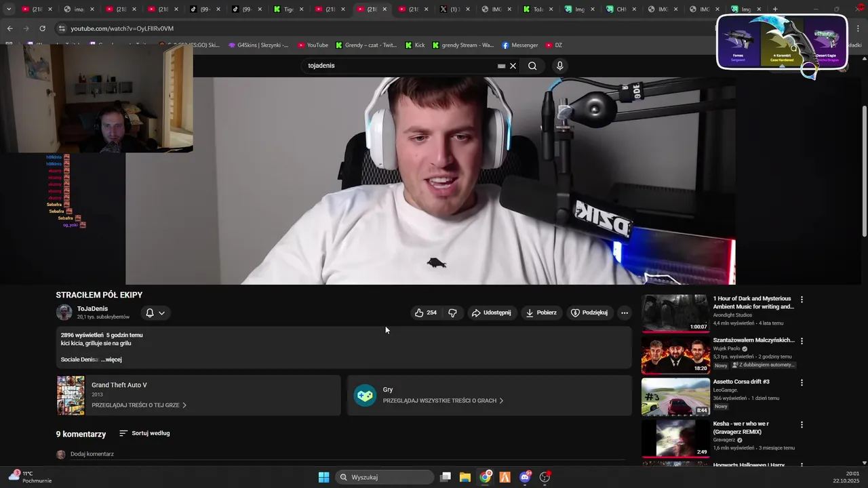
Task: Open the Arondight Studios channel name
Action: 732,315
